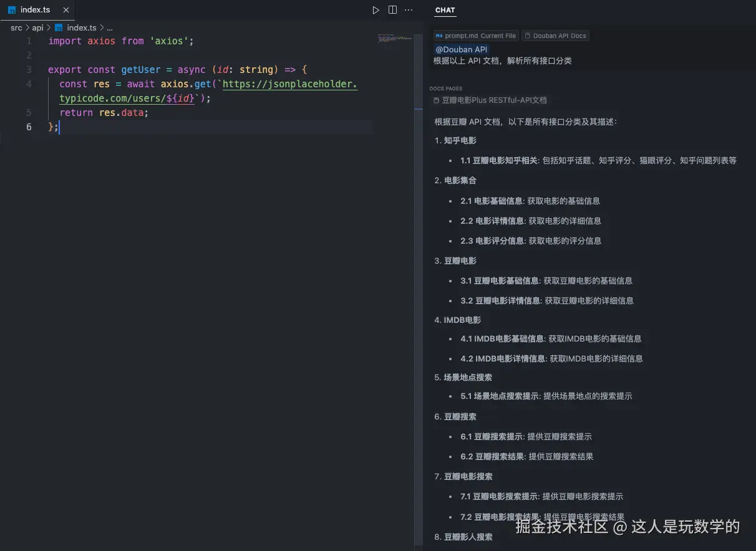
Task: Click the '5. 场景地点搜索' heading
Action: [463, 377]
